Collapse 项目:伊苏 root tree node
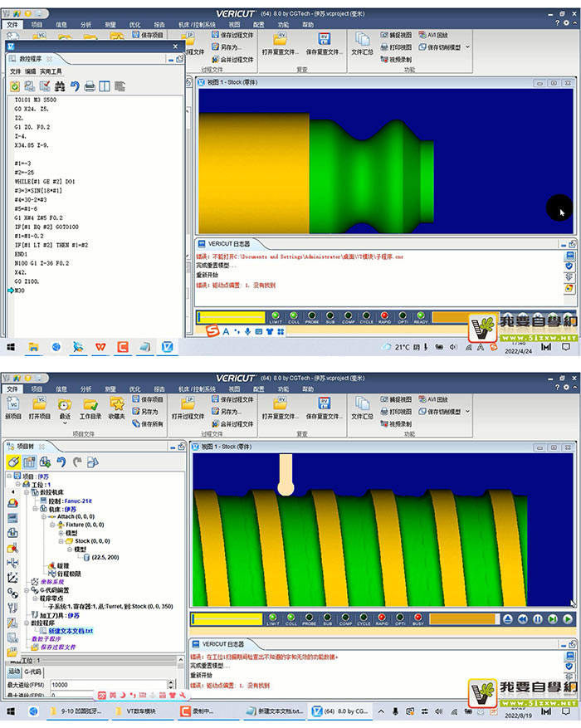The image size is (581, 728). 9,476
